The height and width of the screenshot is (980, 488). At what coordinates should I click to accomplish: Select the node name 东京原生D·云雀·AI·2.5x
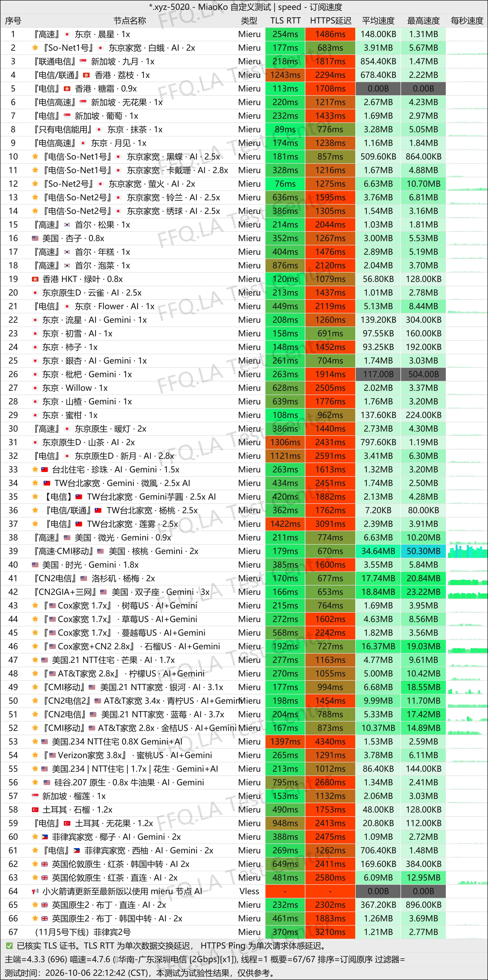tap(92, 293)
